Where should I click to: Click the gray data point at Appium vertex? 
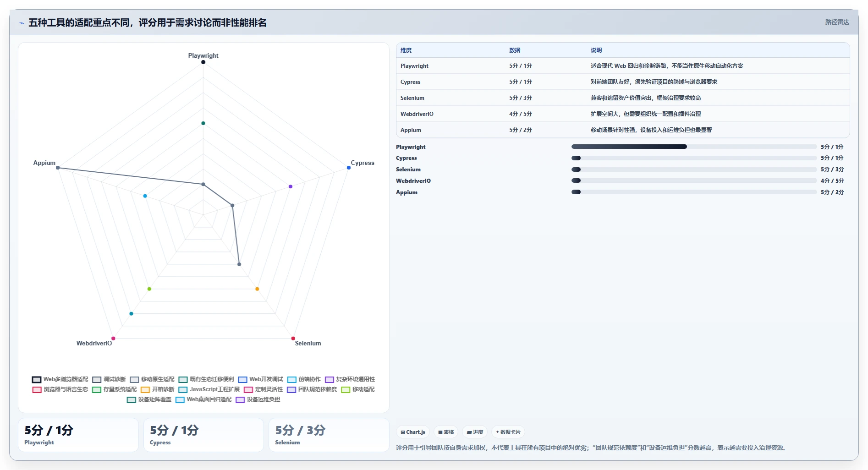point(58,168)
